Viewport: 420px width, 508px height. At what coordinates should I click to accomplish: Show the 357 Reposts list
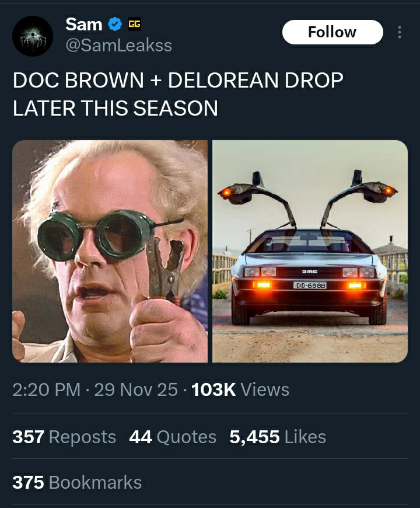tap(64, 437)
